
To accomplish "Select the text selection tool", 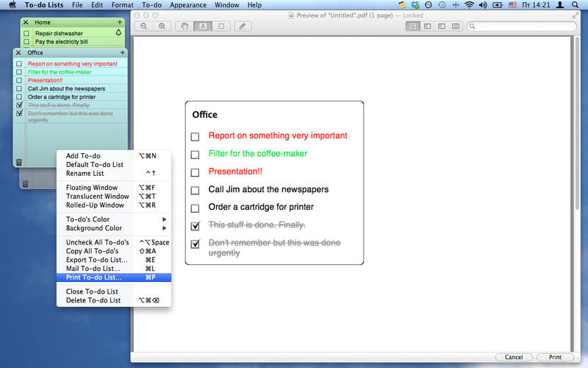I will coord(203,26).
